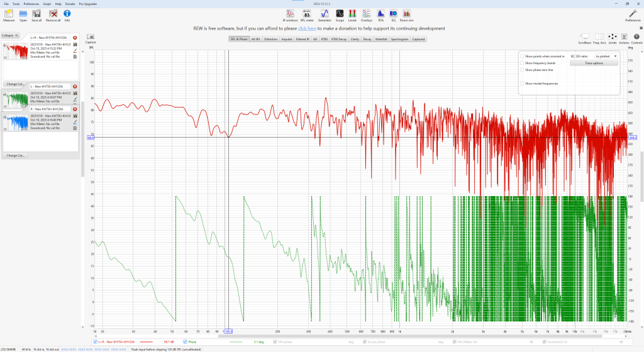
Task: Open the SPL meter tool
Action: [307, 14]
